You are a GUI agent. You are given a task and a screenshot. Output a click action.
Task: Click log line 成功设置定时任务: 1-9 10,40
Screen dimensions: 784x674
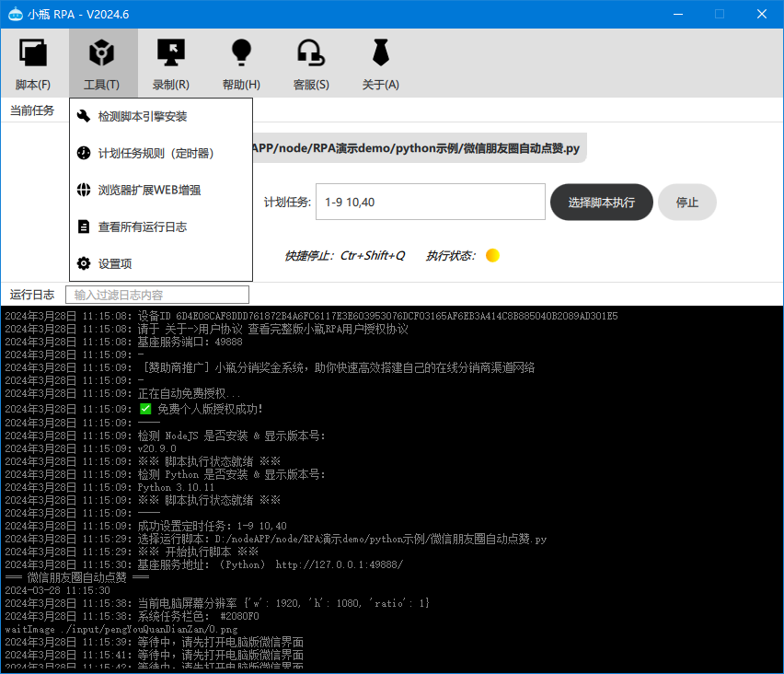146,526
